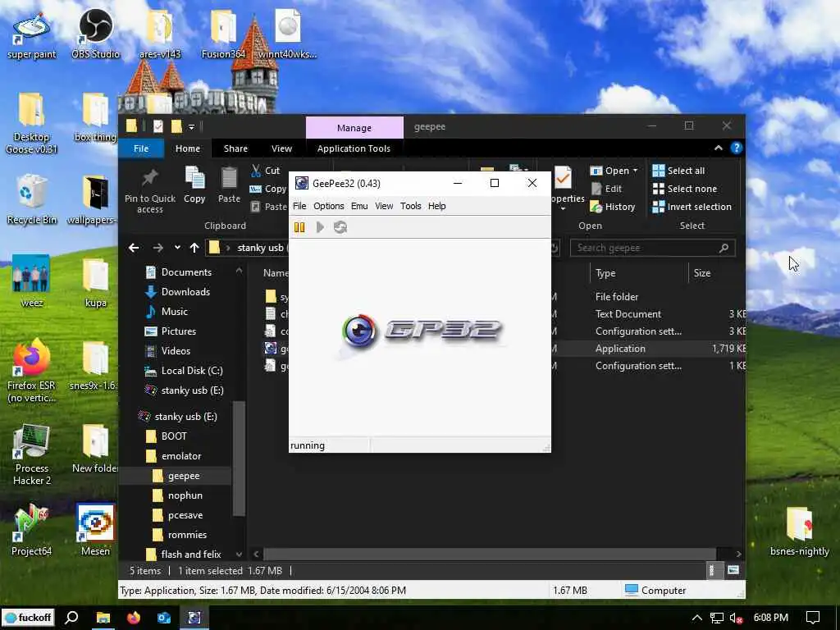
Task: Select Local Disk (C:) in tree
Action: coord(184,371)
